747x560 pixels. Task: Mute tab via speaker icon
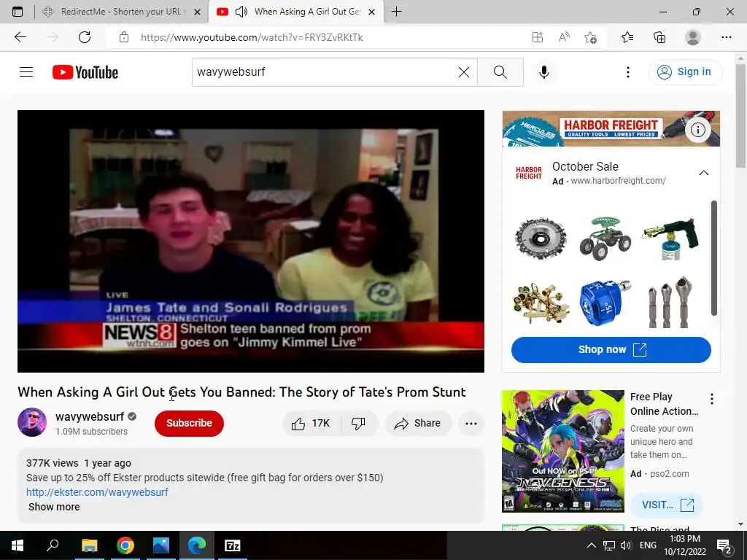[241, 12]
